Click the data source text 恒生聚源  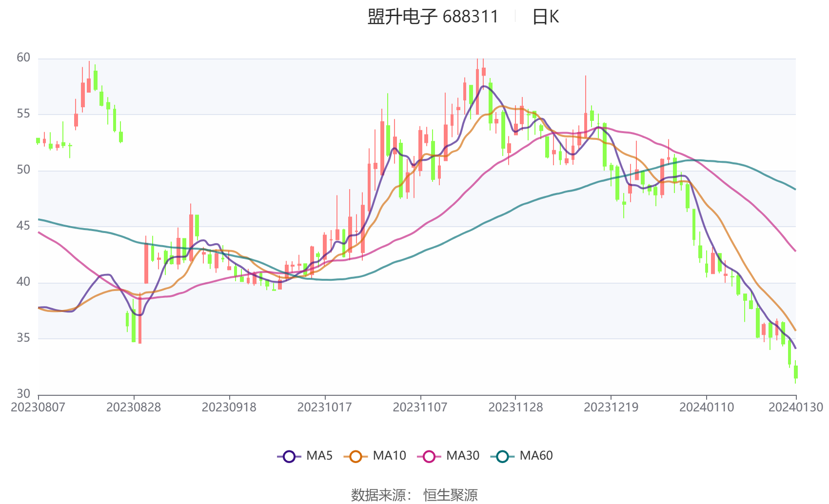(x=451, y=495)
